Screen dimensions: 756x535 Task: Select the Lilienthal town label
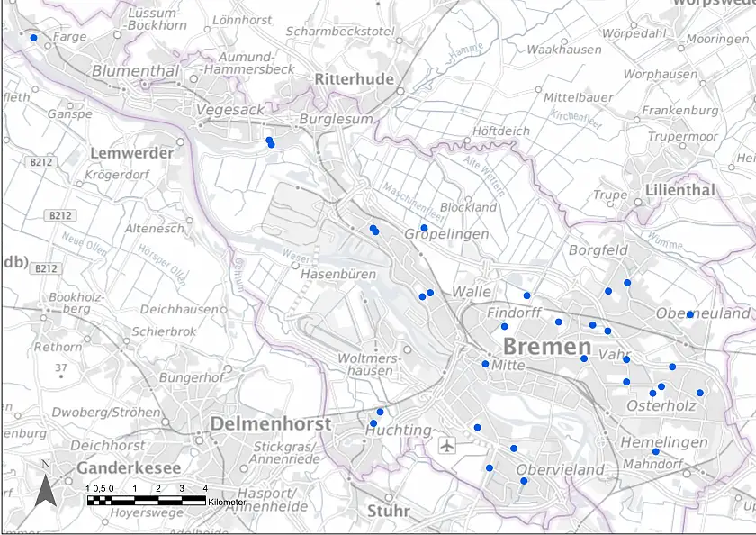pos(680,191)
